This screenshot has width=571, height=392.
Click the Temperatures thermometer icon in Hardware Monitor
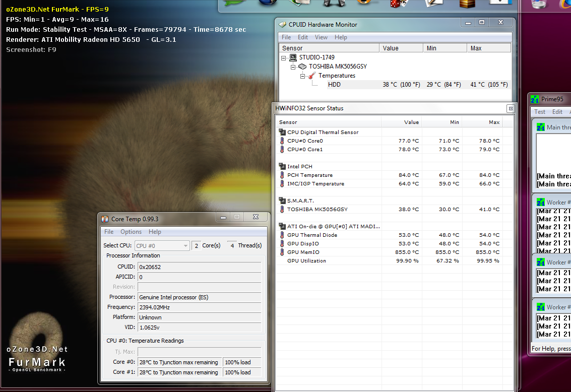pyautogui.click(x=312, y=76)
